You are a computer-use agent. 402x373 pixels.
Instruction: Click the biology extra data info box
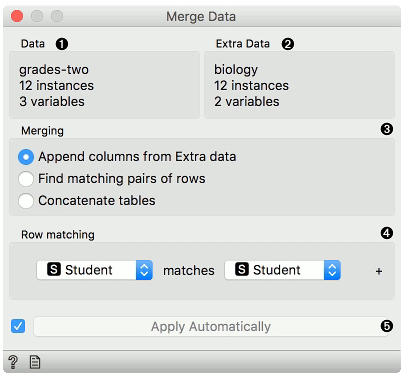click(299, 85)
